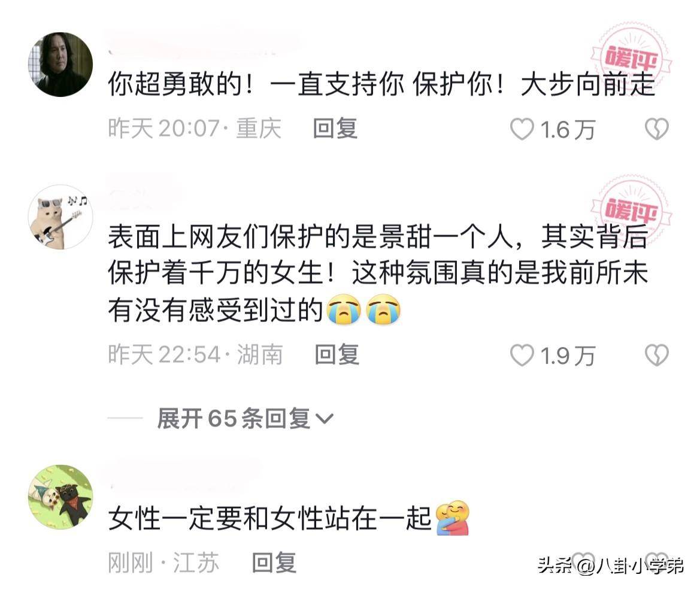Tap the 1.9万 like count
This screenshot has height=590, width=700.
pos(568,356)
